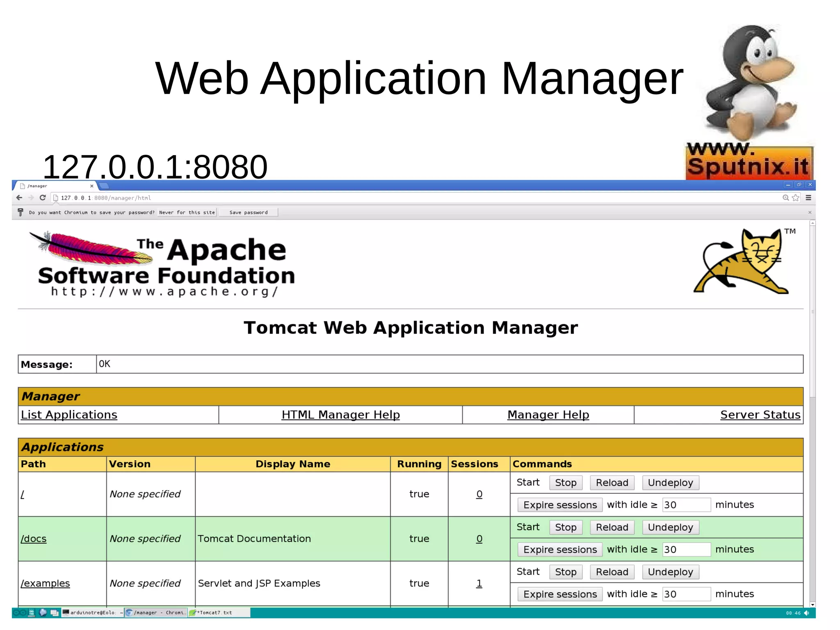Open the Server Status link
Viewport: 840px width, 630px height.
[760, 415]
